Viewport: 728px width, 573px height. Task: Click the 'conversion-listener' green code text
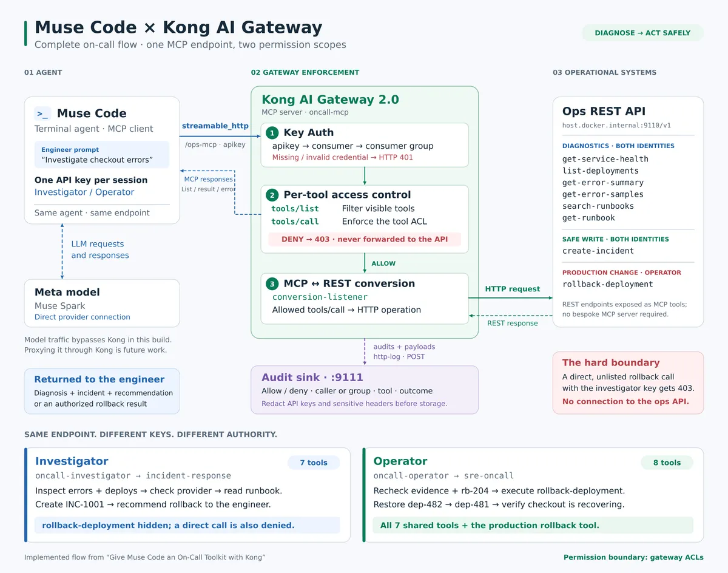(320, 297)
